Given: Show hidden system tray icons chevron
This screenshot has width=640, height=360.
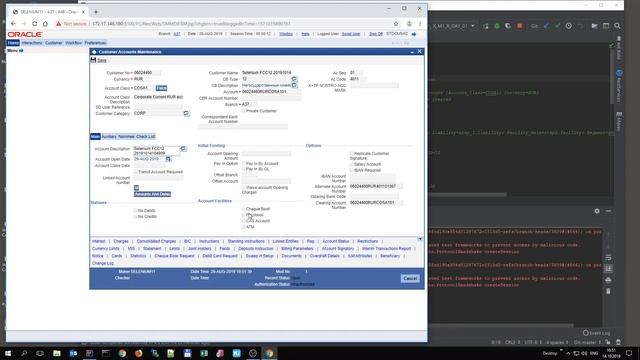Looking at the screenshot, I should click(x=568, y=353).
